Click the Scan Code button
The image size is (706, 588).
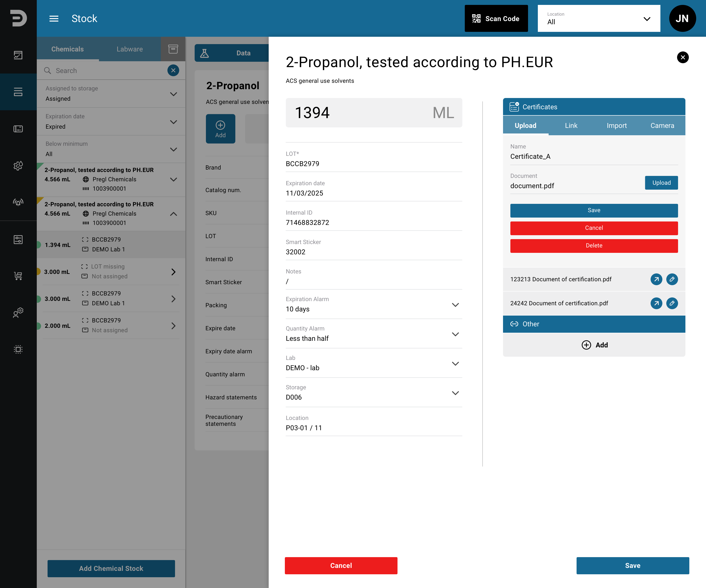(496, 18)
